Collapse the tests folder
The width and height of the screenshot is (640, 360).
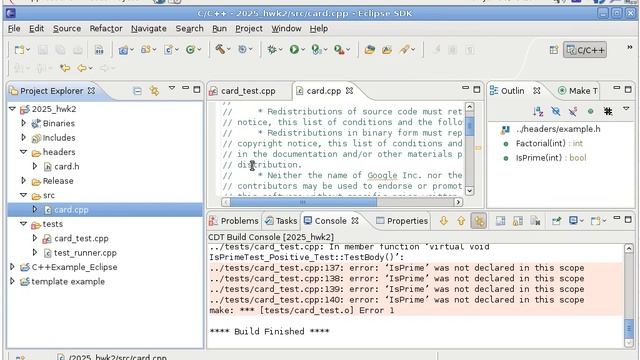(x=24, y=224)
